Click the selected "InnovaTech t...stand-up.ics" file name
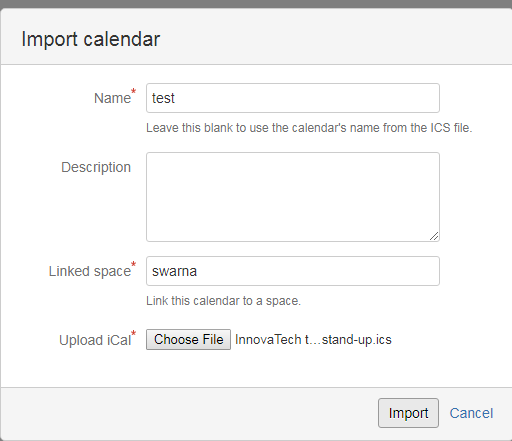The width and height of the screenshot is (512, 441). coord(313,340)
